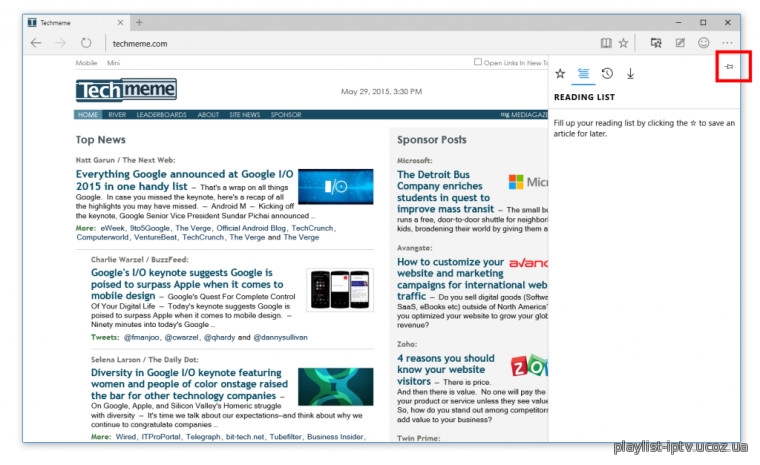
Task: Open Business Insider source link
Action: coord(335,437)
